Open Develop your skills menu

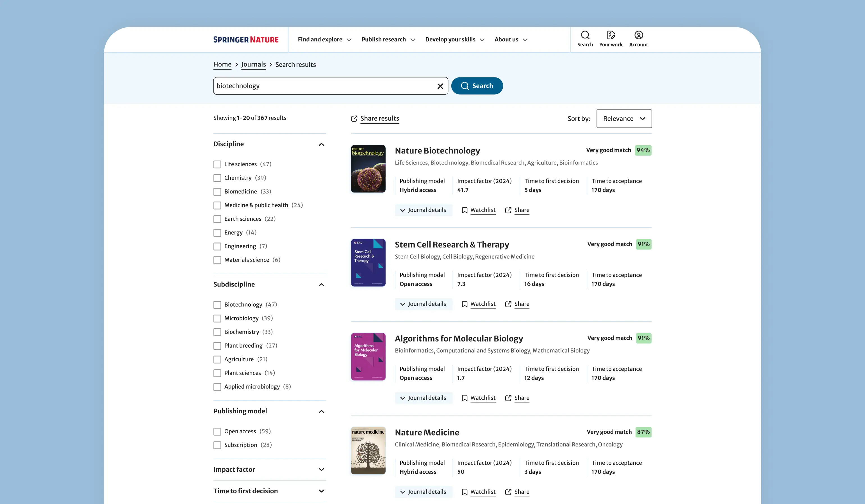pyautogui.click(x=455, y=40)
